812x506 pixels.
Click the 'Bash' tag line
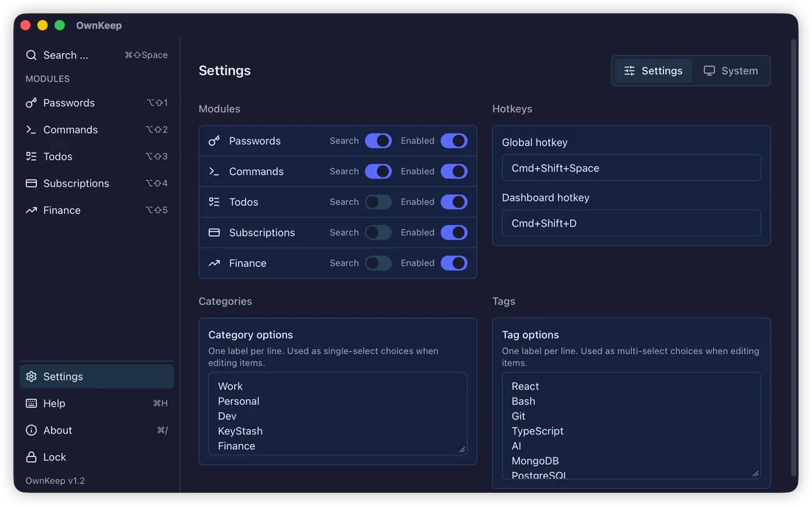(x=523, y=401)
